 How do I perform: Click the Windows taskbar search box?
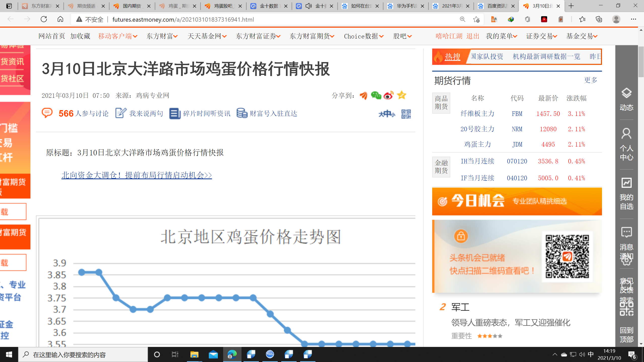83,354
